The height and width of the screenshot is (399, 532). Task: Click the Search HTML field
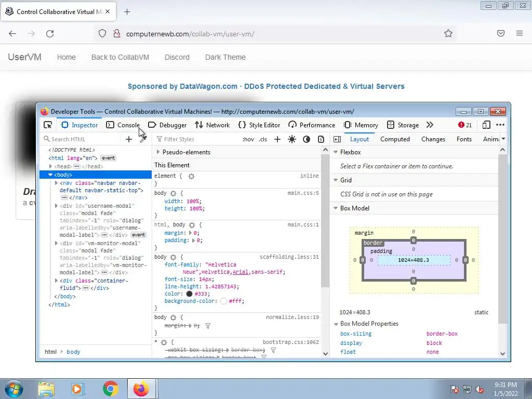click(82, 139)
